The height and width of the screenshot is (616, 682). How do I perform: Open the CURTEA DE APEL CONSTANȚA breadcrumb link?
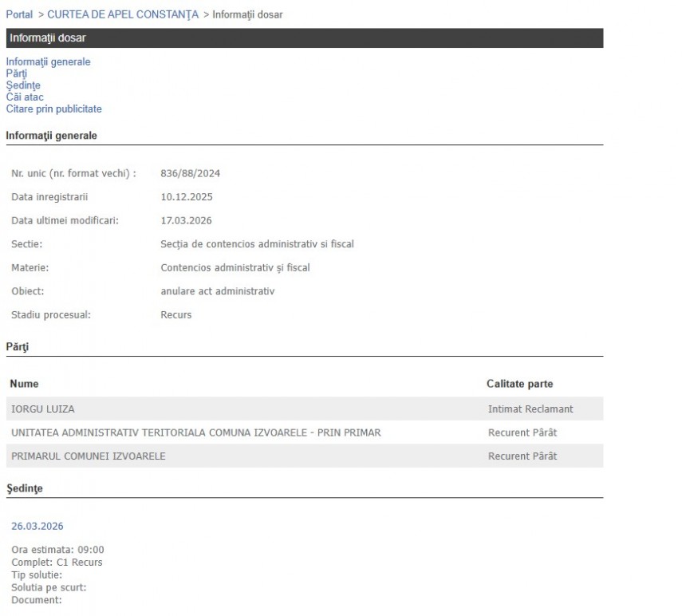click(x=123, y=14)
